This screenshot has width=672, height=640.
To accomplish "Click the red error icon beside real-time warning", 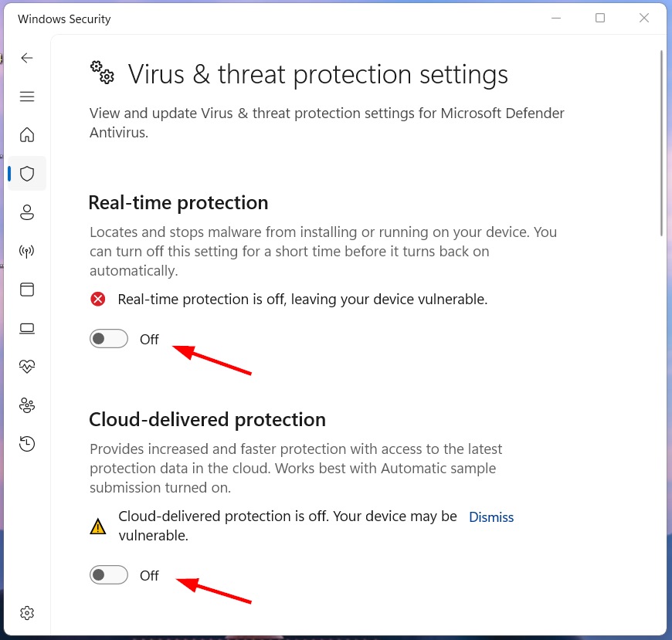I will [98, 299].
